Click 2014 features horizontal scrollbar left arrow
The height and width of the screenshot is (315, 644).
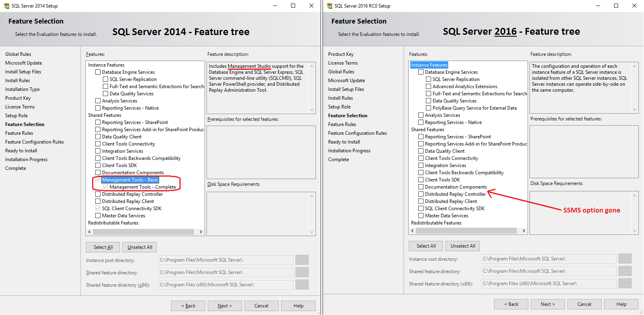pyautogui.click(x=89, y=232)
